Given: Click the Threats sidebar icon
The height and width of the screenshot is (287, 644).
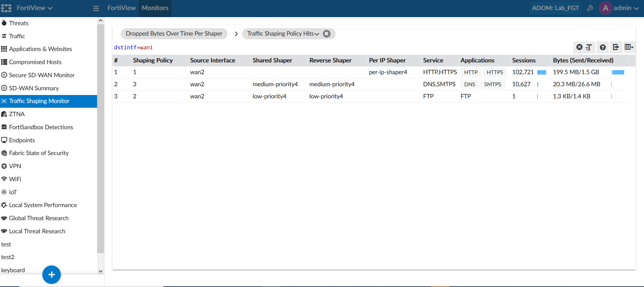Looking at the screenshot, I should pyautogui.click(x=4, y=23).
